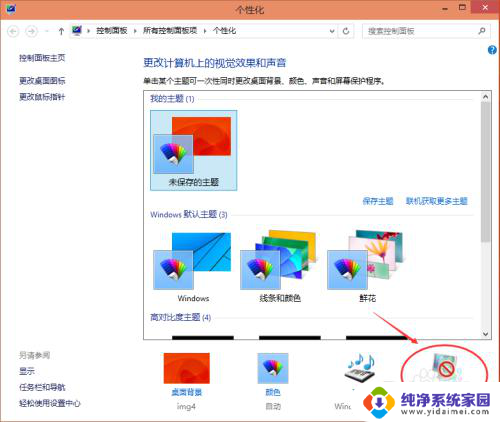The height and width of the screenshot is (422, 500).
Task: Click 个性化 in the breadcrumb path
Action: tap(224, 31)
